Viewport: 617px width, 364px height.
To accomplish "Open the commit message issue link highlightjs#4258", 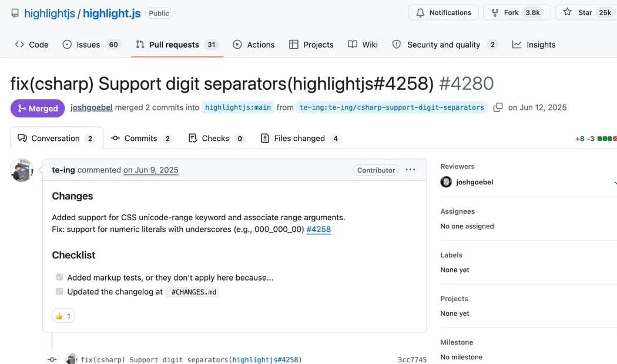I will pos(265,360).
